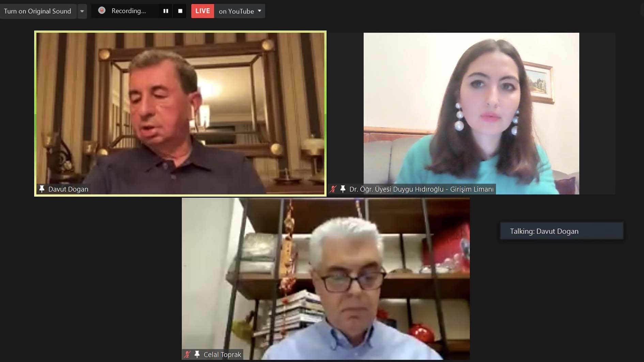Image resolution: width=644 pixels, height=362 pixels.
Task: Click muted microphone icon on Celal Toprak
Action: [x=187, y=355]
